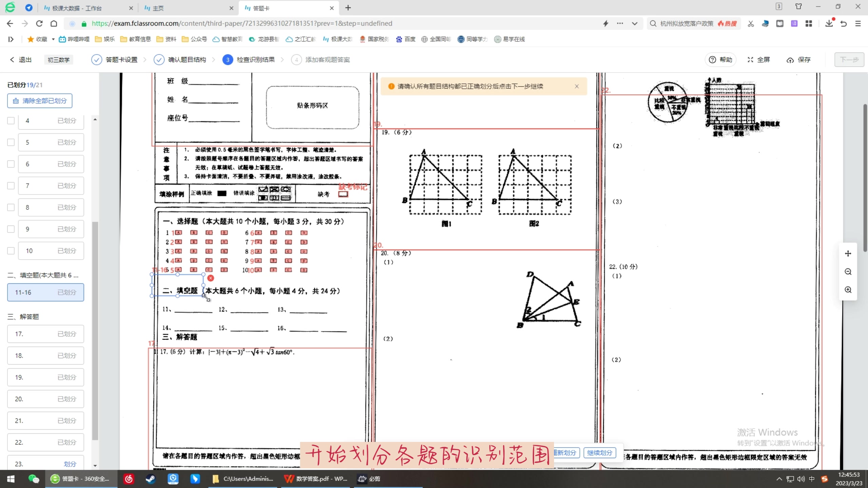The width and height of the screenshot is (868, 488).
Task: Select the 11-16 fill-in question item
Action: (x=45, y=292)
